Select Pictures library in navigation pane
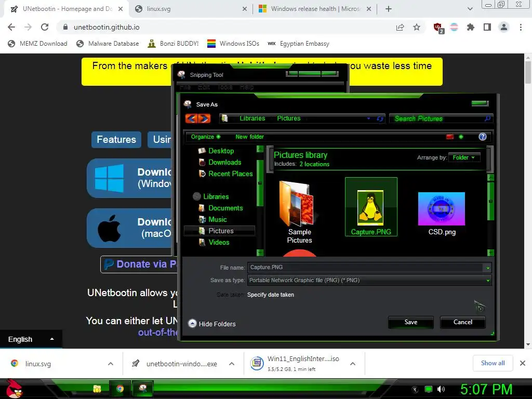Image resolution: width=532 pixels, height=399 pixels. pos(220,231)
